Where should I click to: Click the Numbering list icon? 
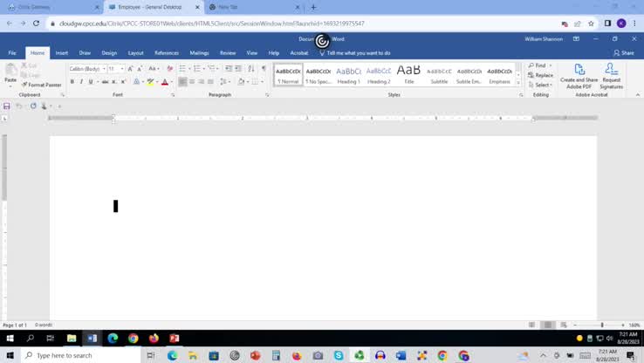[x=197, y=69]
